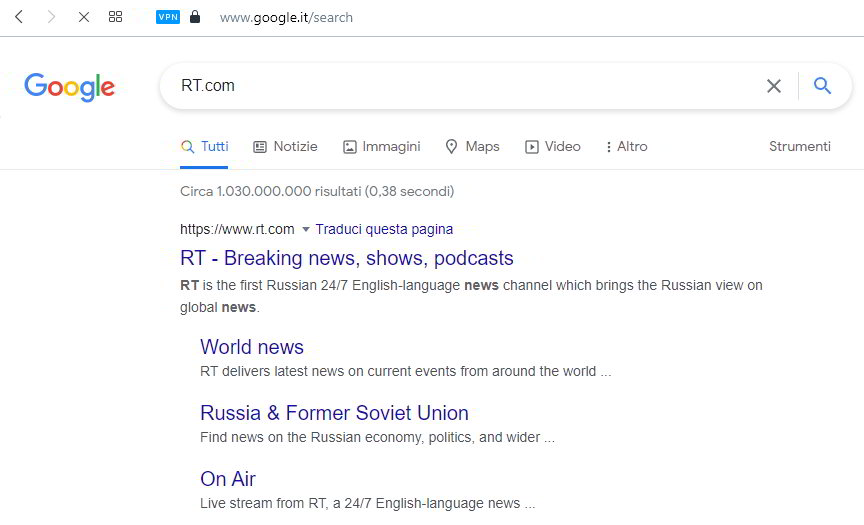Open the tab grid icon in toolbar

tap(115, 17)
